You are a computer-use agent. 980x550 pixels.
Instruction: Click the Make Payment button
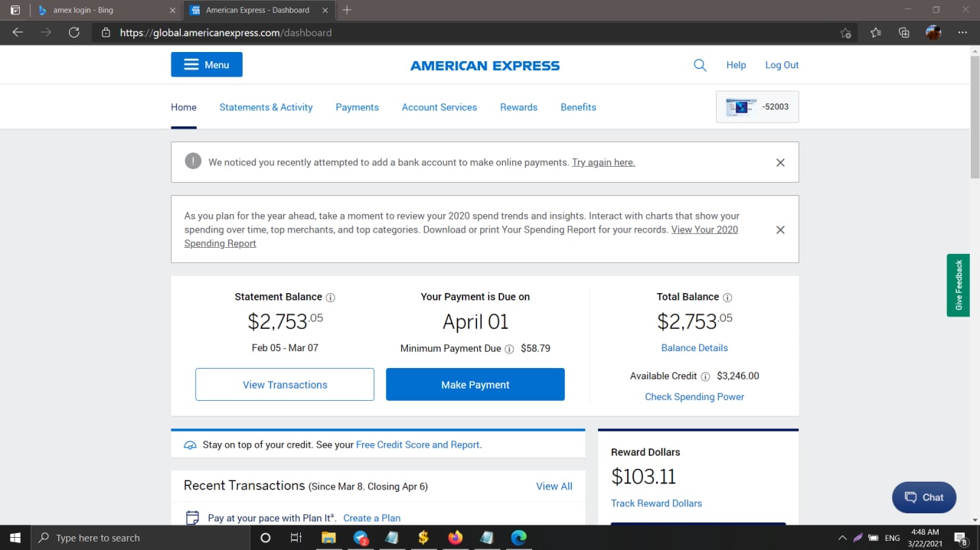pyautogui.click(x=475, y=385)
